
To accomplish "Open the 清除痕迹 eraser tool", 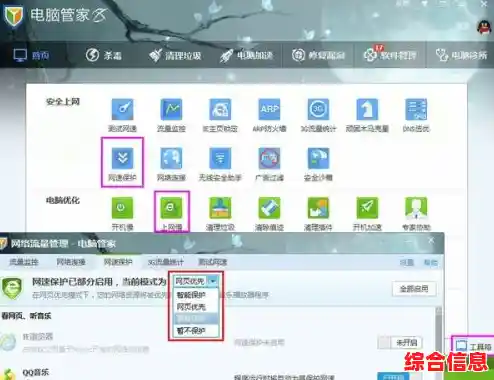I will point(269,213).
